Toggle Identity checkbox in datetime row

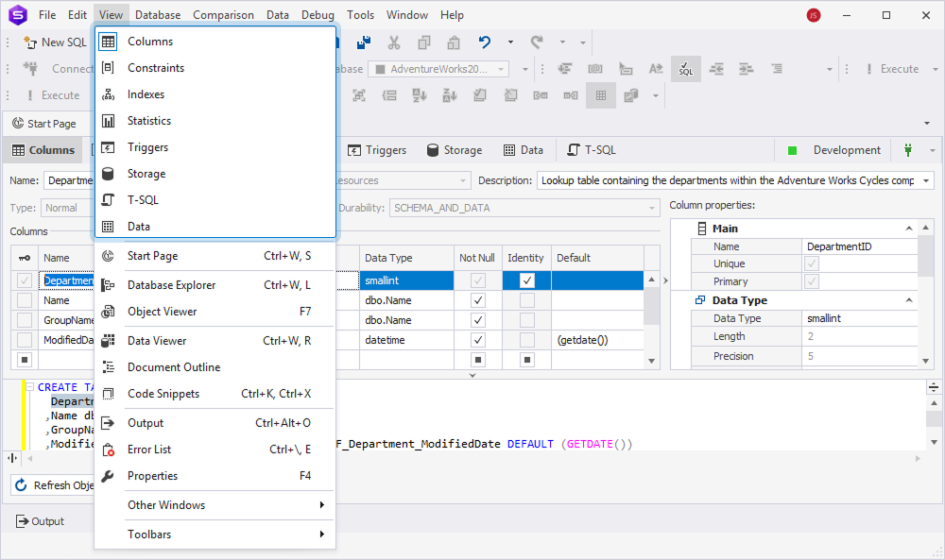(x=527, y=340)
